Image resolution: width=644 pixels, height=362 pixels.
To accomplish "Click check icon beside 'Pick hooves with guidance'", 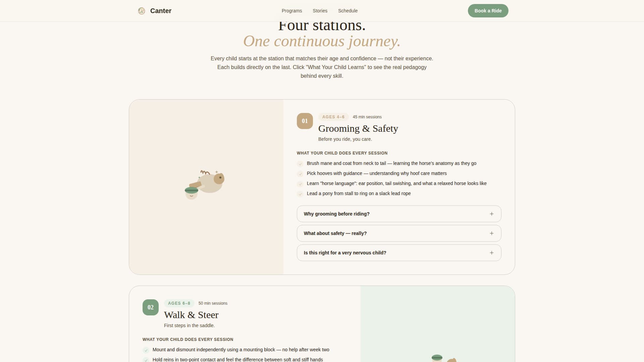I will point(300,174).
